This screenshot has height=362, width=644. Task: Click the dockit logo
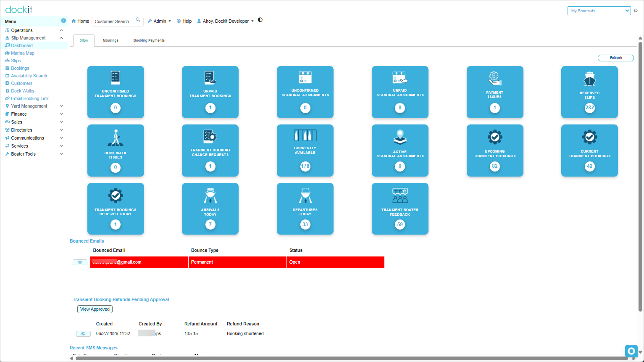point(19,9)
